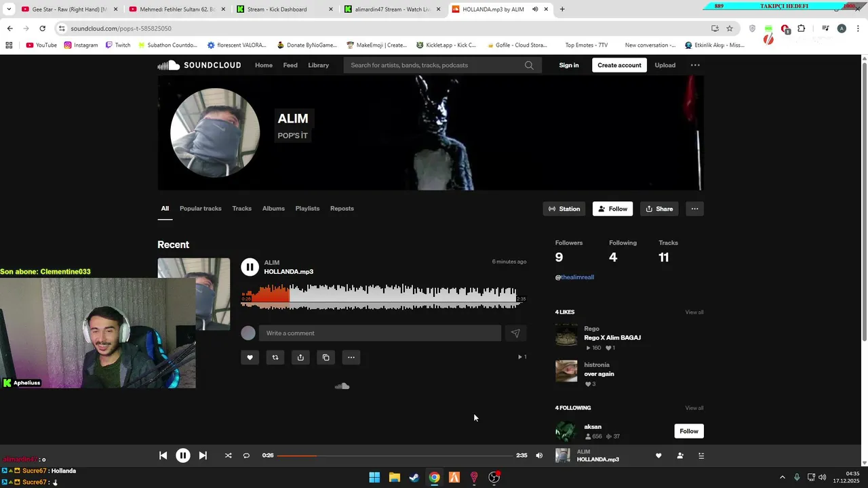Like the HOLLANDA.mp3 track with the heart button below its waveform
This screenshot has height=488, width=868.
[250, 357]
